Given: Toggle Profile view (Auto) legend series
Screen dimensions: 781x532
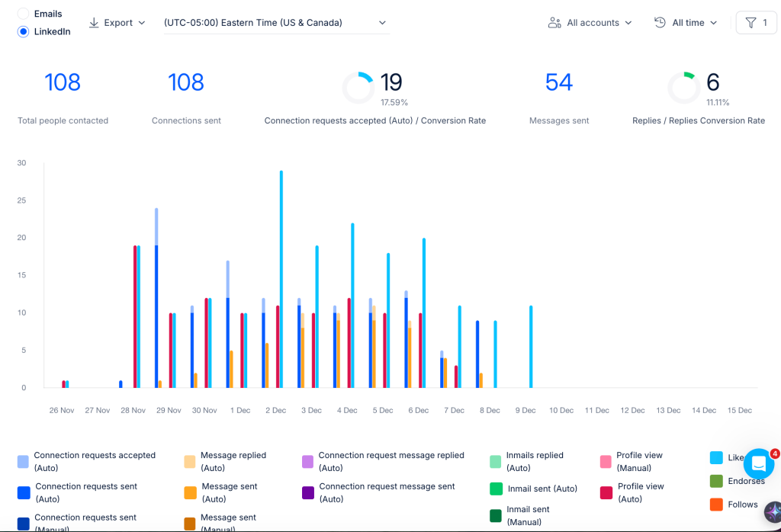Looking at the screenshot, I should pos(633,492).
